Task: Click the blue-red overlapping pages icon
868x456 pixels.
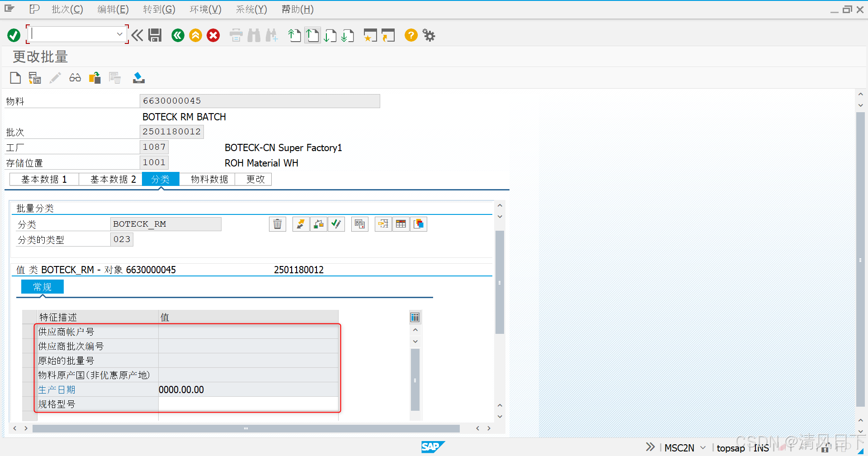Action: (x=419, y=224)
